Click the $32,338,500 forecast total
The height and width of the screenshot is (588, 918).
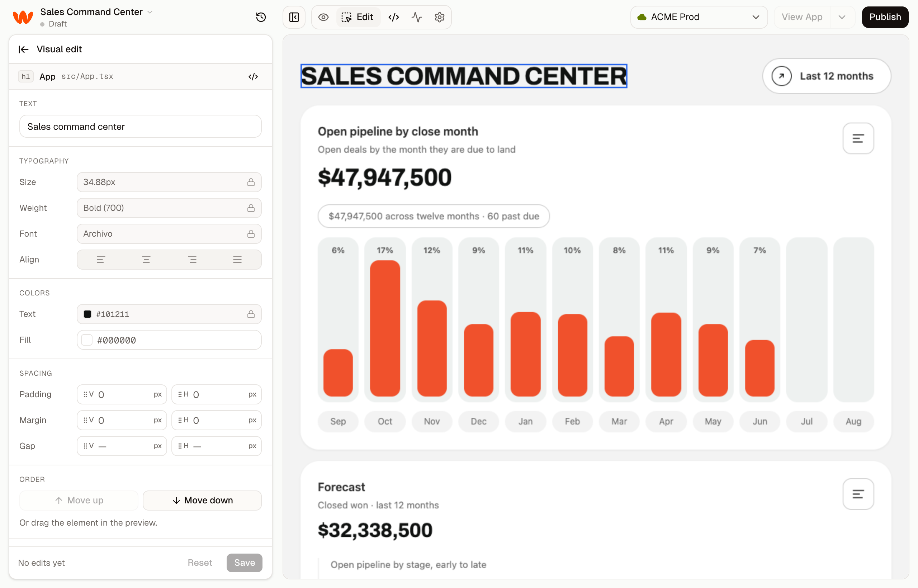click(x=375, y=530)
